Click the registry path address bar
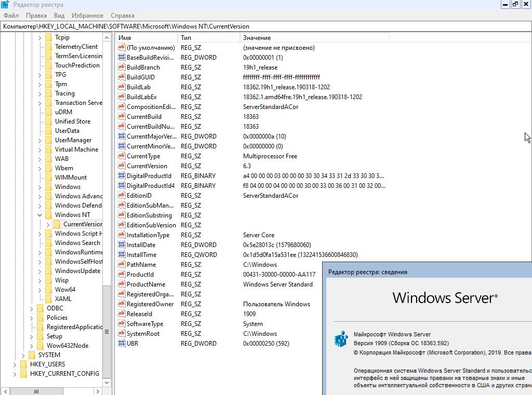 [266, 26]
